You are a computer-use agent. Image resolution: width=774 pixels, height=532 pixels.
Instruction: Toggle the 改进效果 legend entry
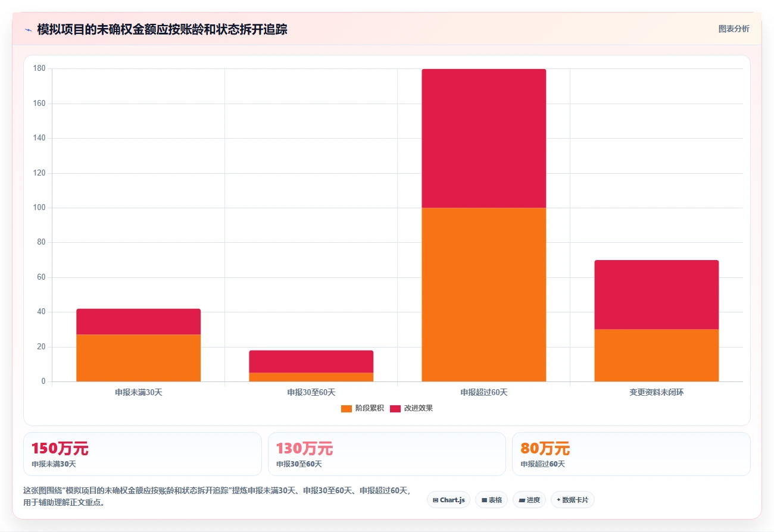(x=411, y=408)
